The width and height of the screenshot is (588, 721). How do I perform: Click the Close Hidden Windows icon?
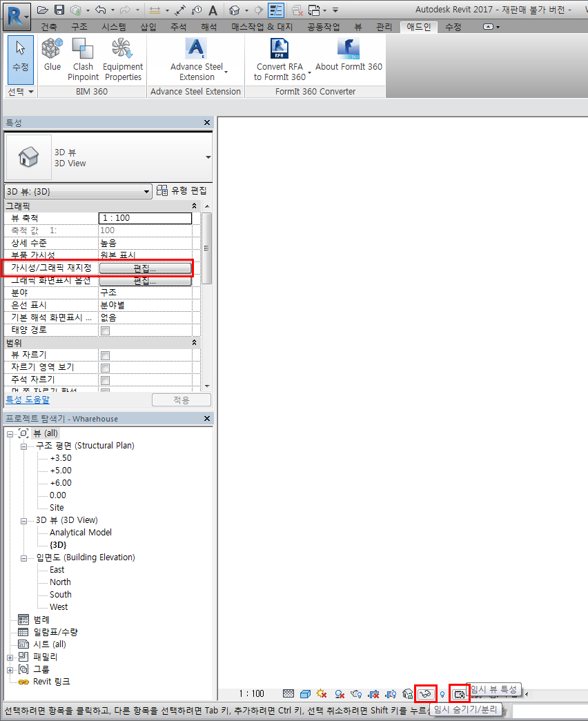(x=297, y=10)
